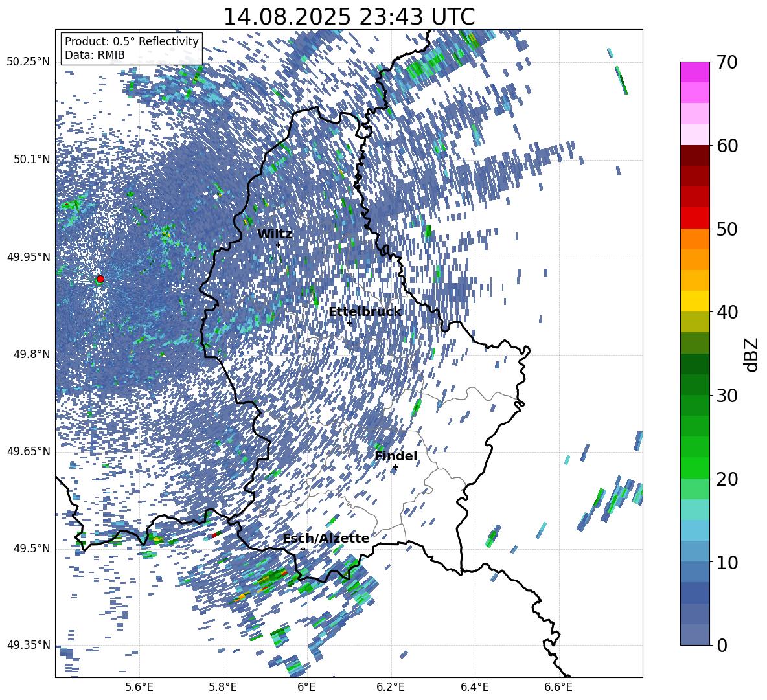
Task: Click the colorbar 30 tick label
Action: click(x=726, y=396)
